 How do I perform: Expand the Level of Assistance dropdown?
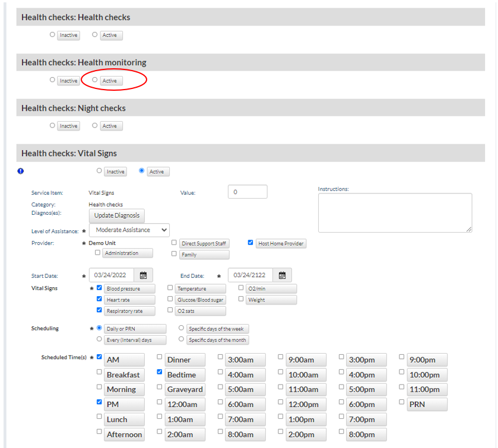(129, 230)
